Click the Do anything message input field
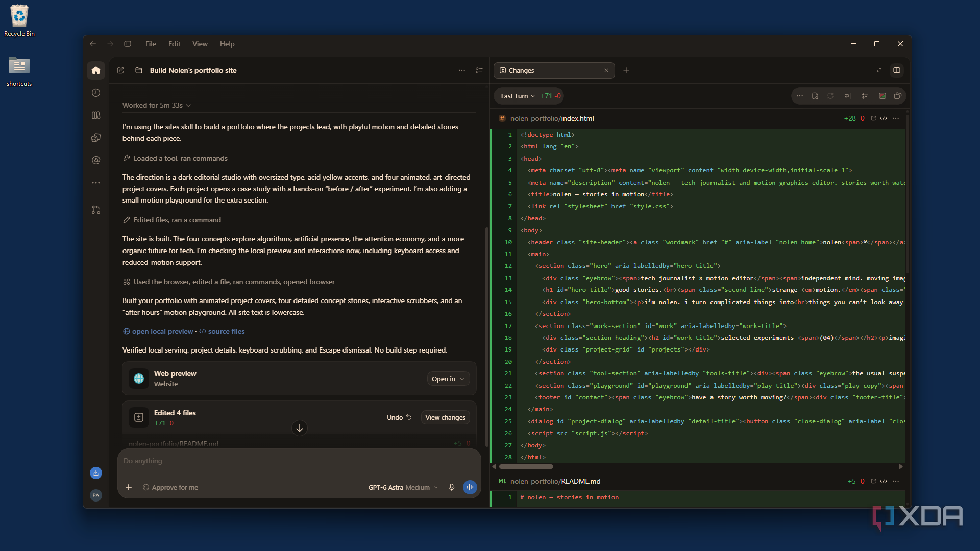The height and width of the screenshot is (551, 980). [299, 461]
